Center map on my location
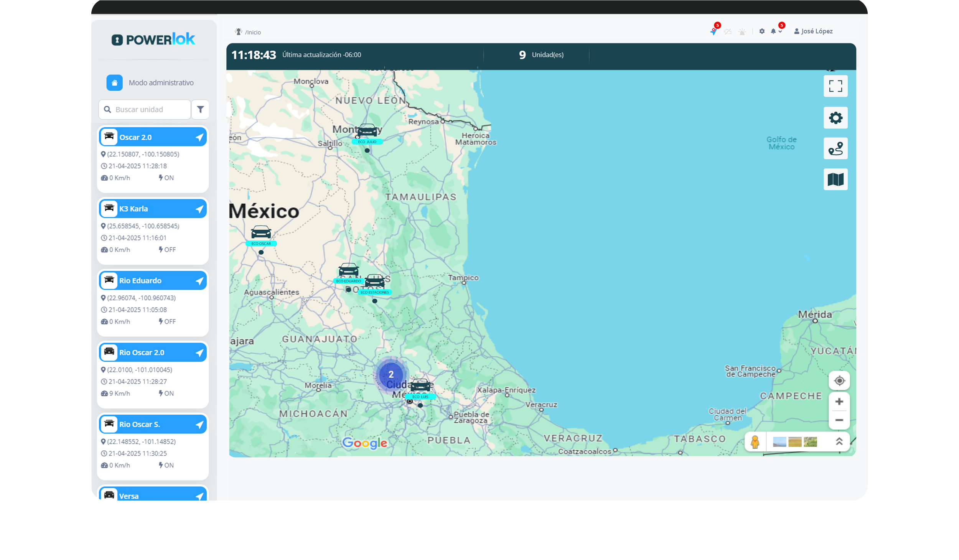Screen dimensions: 959x560 839,380
